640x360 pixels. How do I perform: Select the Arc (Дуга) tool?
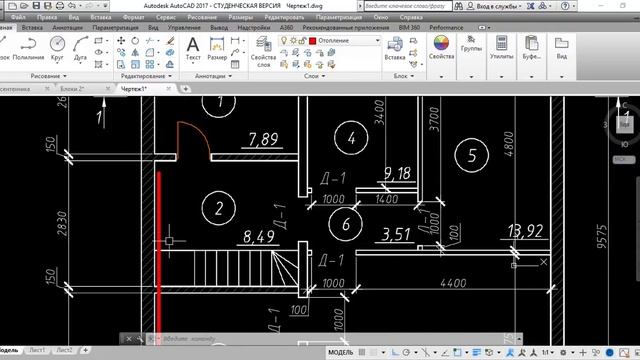pos(80,49)
